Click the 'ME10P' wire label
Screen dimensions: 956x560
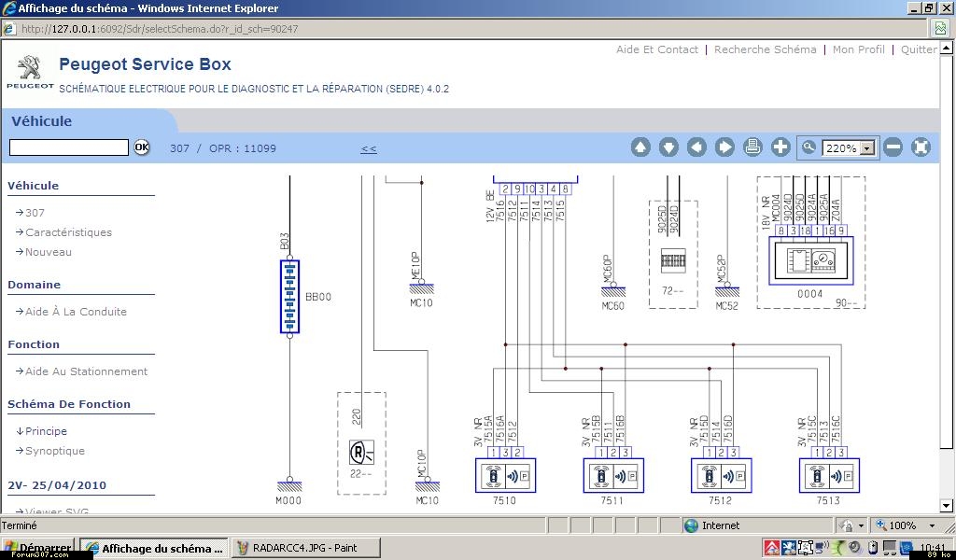416,266
